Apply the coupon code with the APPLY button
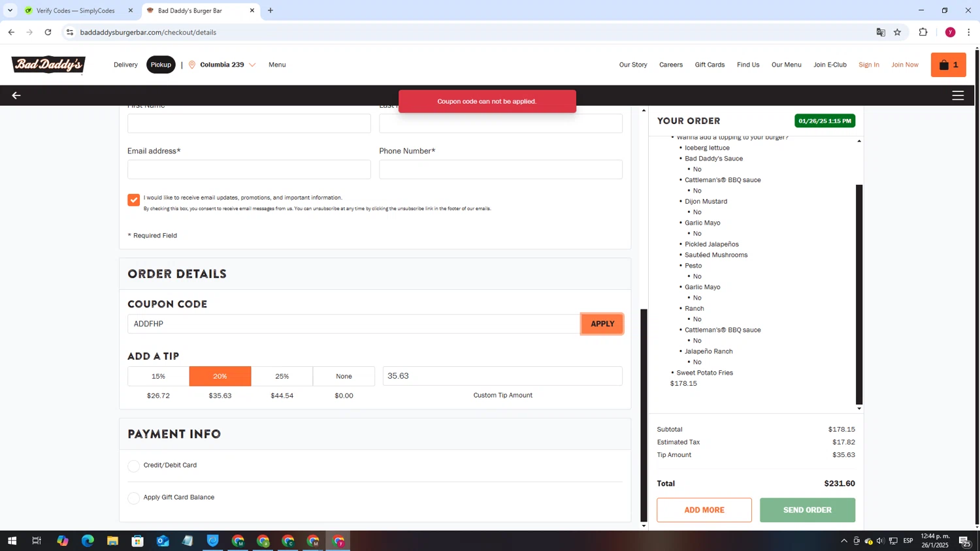Screen dimensions: 980x551 [602, 324]
